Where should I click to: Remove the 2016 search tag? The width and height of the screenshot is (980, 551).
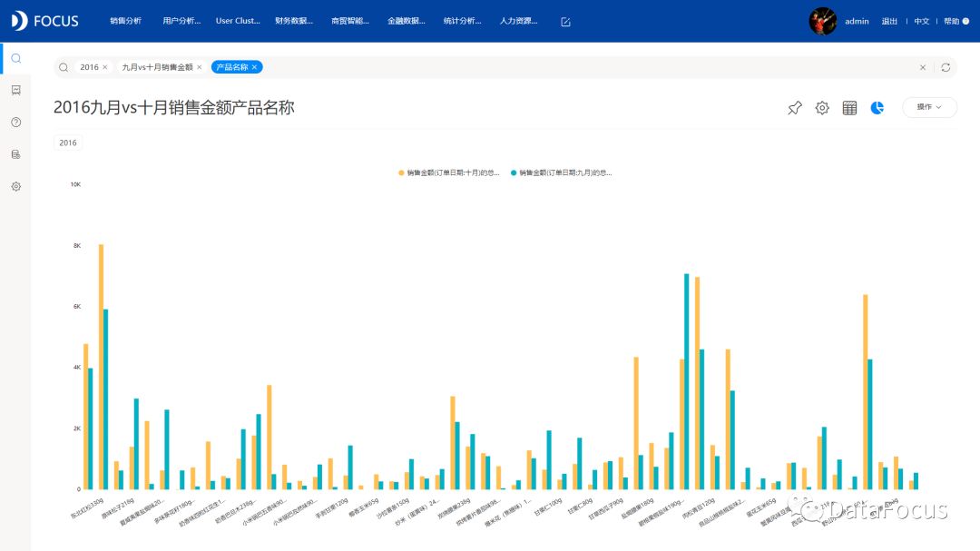[x=105, y=67]
